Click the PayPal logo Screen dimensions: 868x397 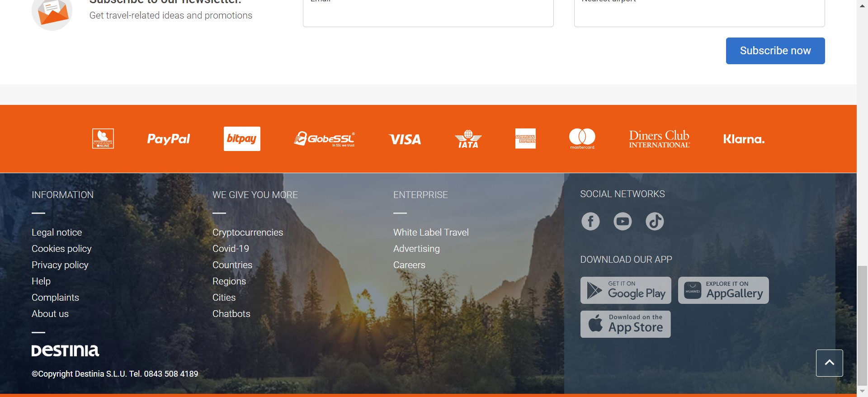169,139
